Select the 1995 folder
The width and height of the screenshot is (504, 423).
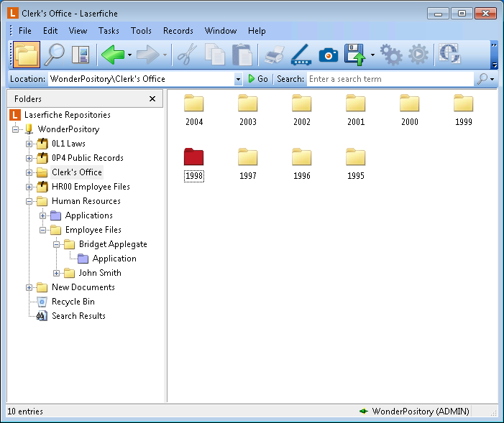point(356,164)
